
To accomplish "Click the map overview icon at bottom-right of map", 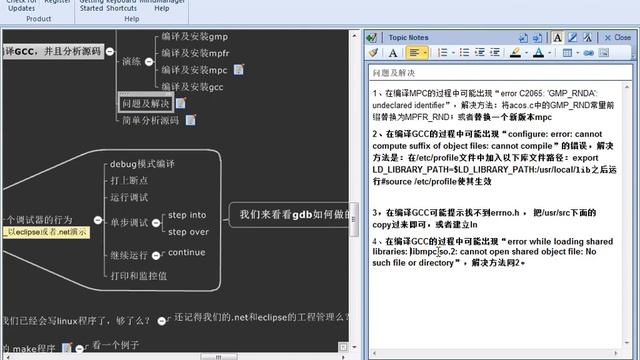I will pyautogui.click(x=343, y=347).
